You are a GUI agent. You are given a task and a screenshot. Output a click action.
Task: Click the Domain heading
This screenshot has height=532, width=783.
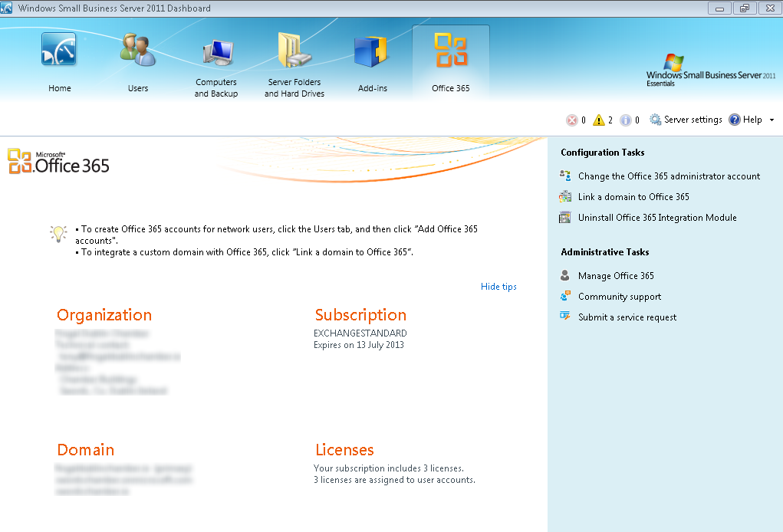(85, 450)
